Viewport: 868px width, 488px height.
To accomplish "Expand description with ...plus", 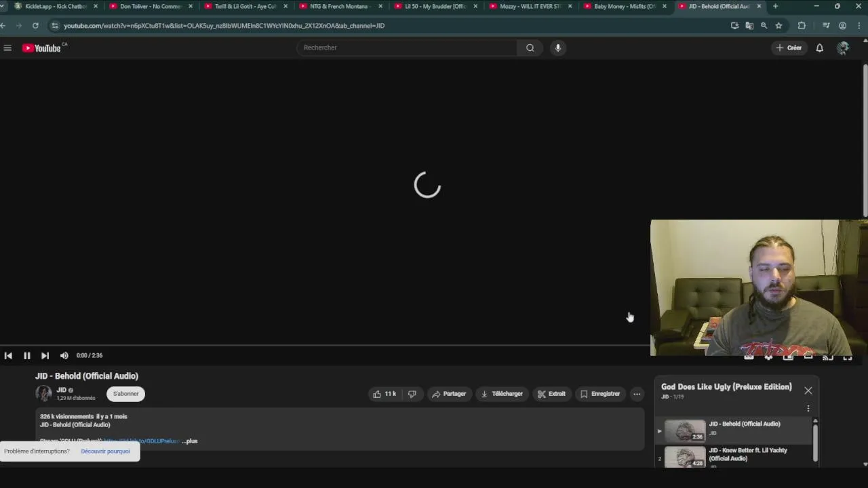I will click(x=190, y=441).
